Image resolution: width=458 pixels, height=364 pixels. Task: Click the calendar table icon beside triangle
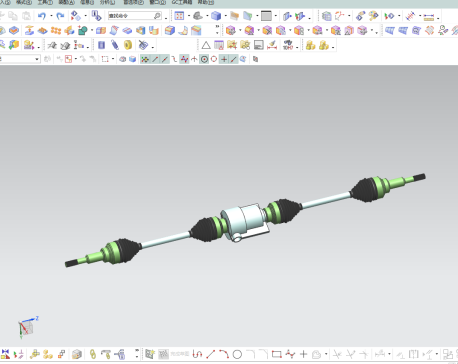point(219,45)
